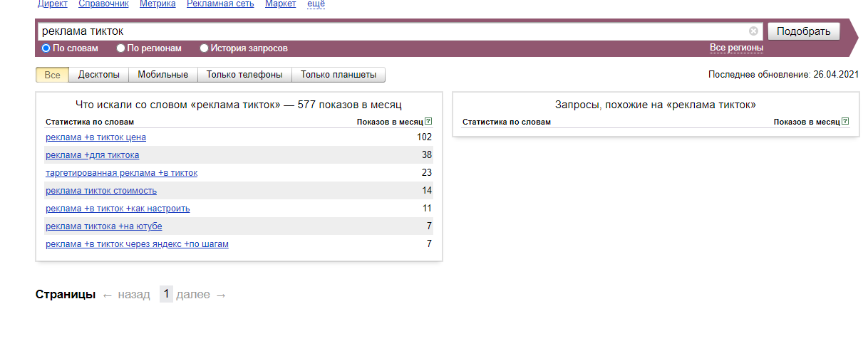Screen dimensions: 868x341
Task: Open help icon next to left 'Показов в месяц'
Action: [x=428, y=122]
